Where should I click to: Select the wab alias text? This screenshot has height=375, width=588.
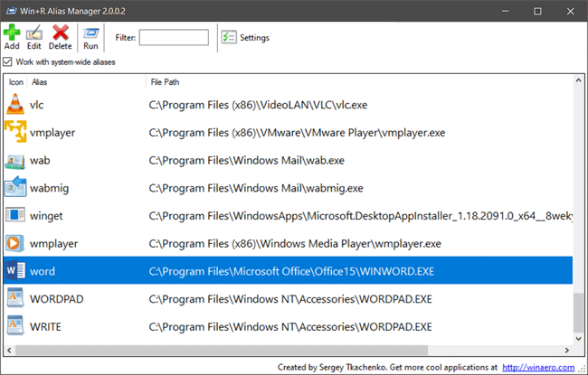pyautogui.click(x=40, y=160)
